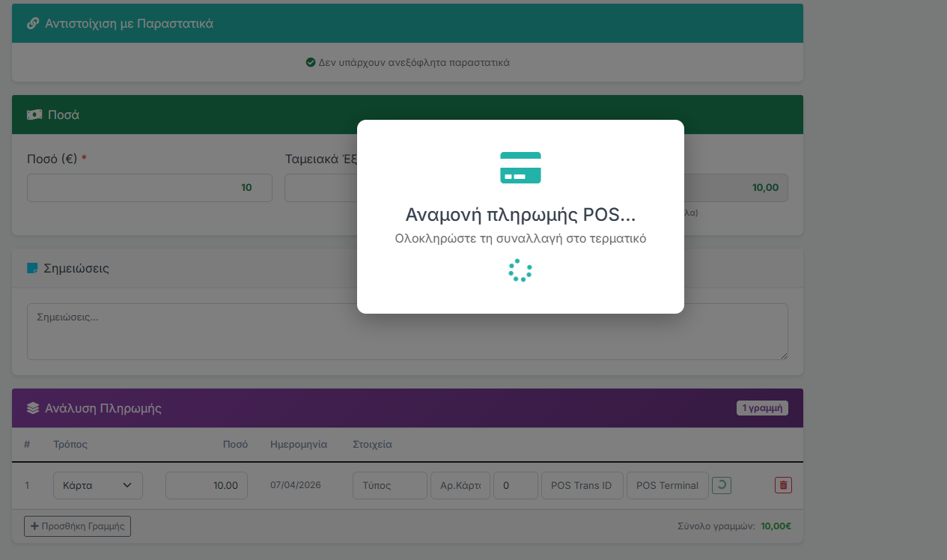Click the card icon in POS waiting dialog
947x560 pixels.
pos(520,168)
